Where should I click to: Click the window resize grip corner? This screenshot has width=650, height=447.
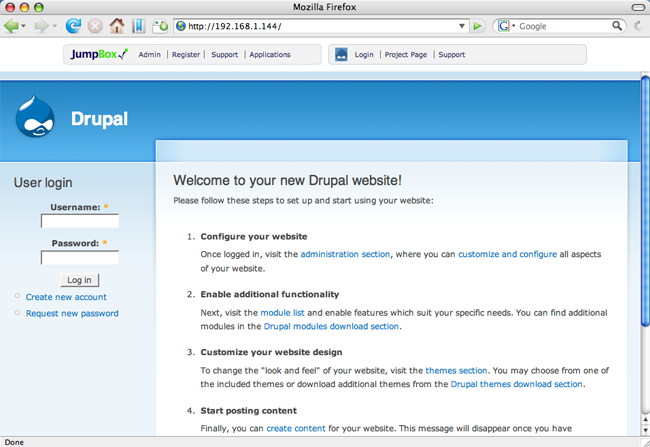coord(645,442)
